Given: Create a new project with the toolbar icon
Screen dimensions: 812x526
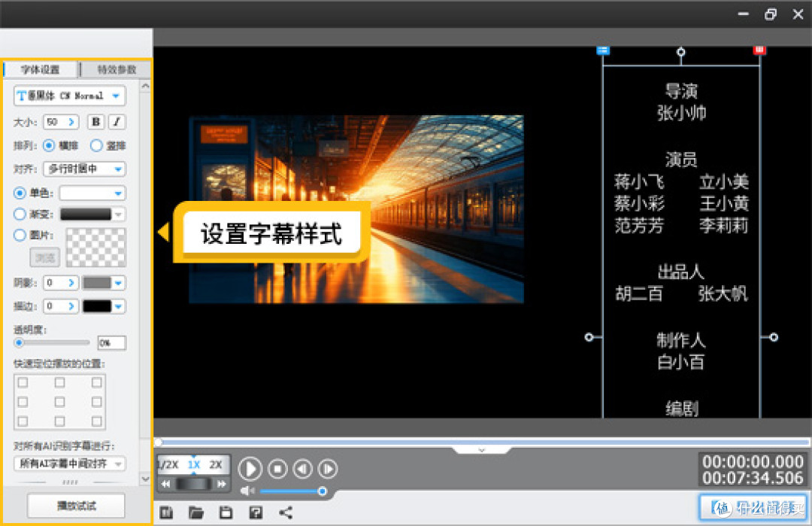Looking at the screenshot, I should click(166, 512).
